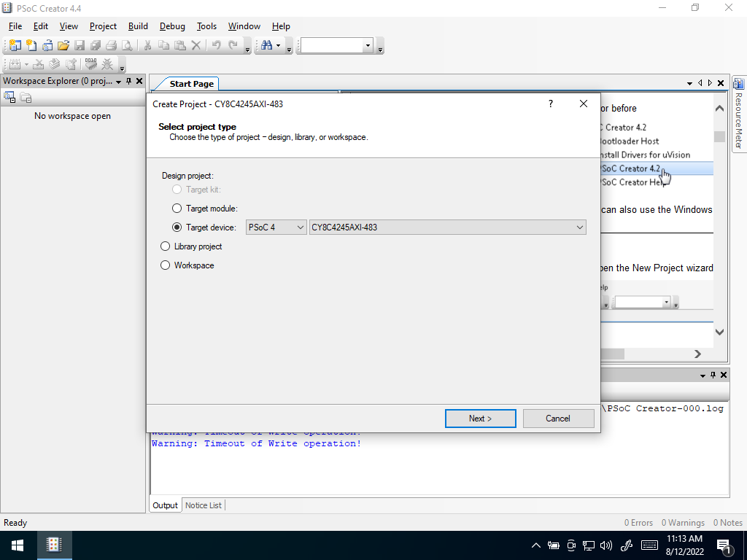Click the Clean project toolbar icon

39,64
